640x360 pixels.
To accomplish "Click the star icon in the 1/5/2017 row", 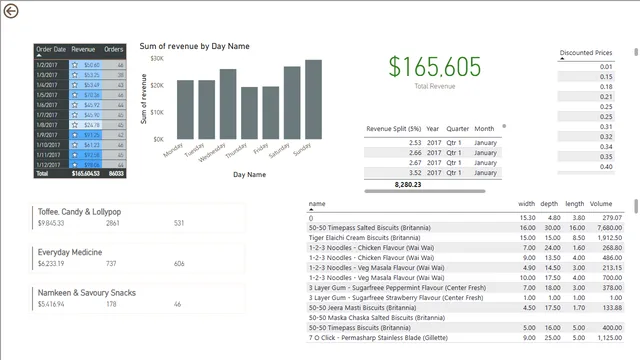I will (75, 95).
